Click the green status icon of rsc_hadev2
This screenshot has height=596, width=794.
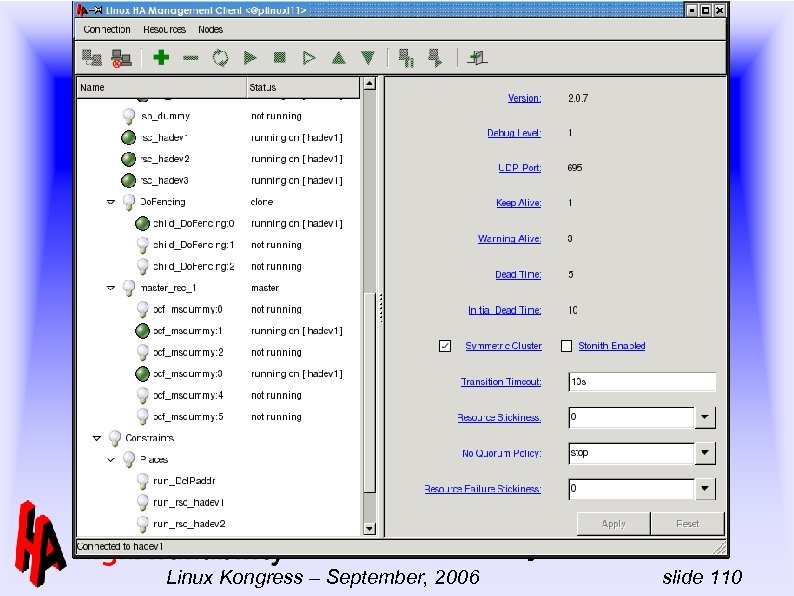[x=129, y=159]
